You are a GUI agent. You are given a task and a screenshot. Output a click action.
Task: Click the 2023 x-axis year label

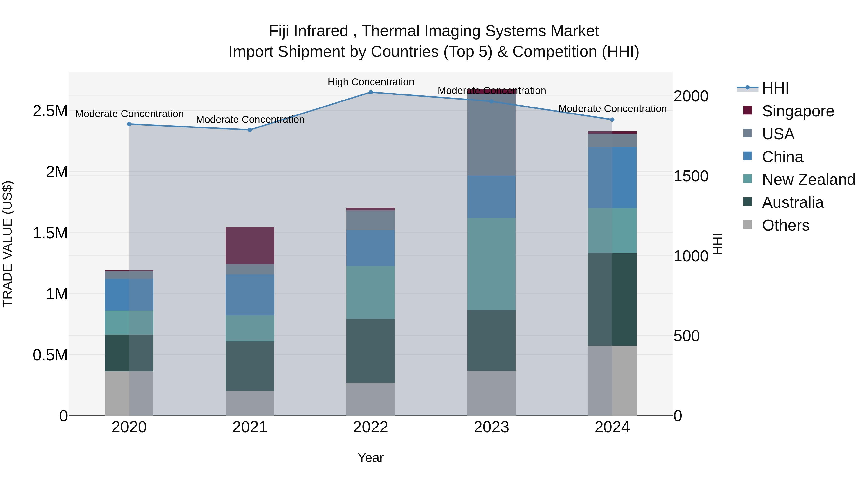click(x=491, y=427)
